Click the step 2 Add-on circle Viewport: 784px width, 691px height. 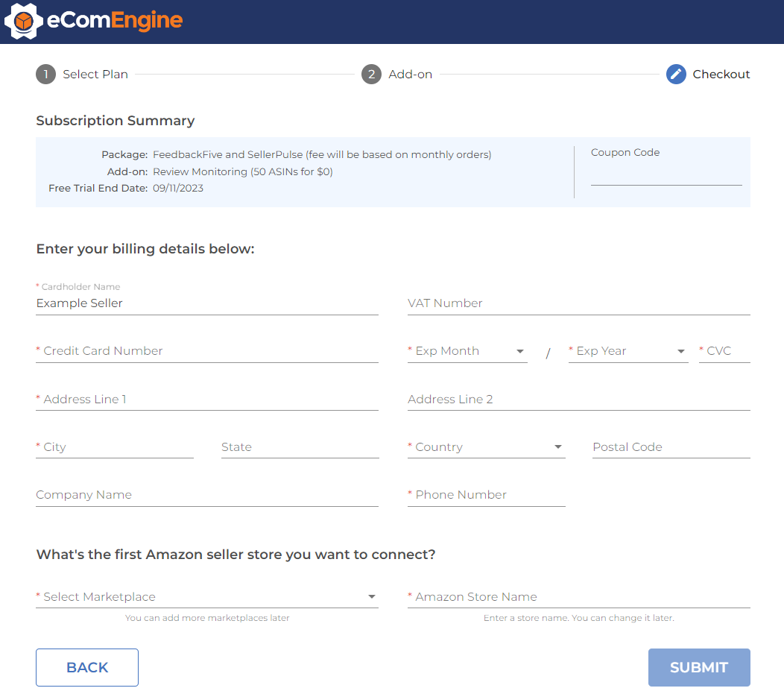(x=371, y=75)
